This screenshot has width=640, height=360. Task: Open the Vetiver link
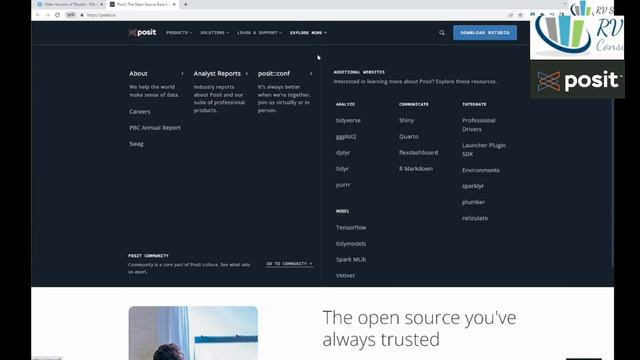click(345, 276)
